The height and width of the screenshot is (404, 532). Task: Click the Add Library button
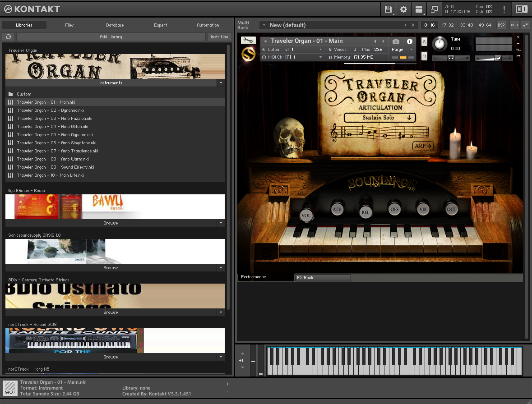[x=111, y=37]
